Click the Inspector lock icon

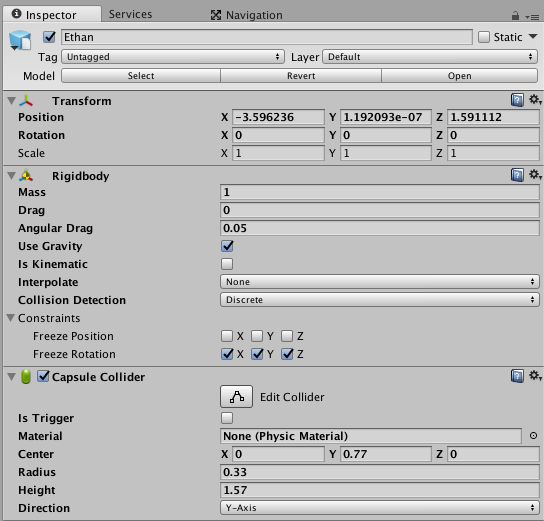point(515,16)
